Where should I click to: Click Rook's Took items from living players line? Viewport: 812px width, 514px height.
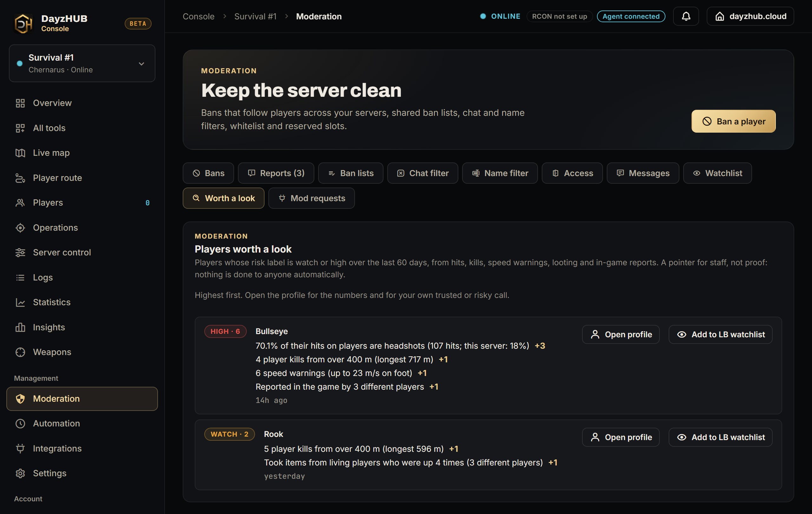click(410, 462)
